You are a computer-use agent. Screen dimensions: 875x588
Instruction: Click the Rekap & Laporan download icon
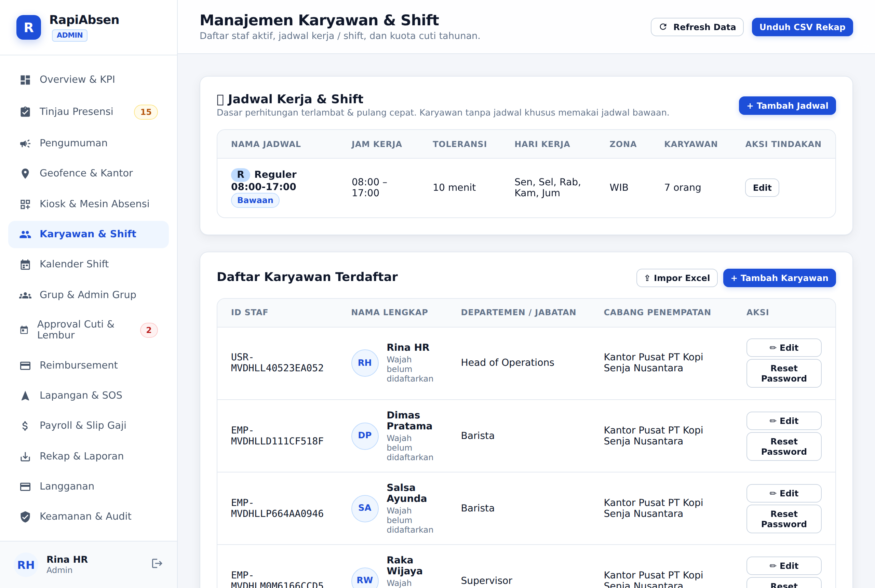(25, 456)
